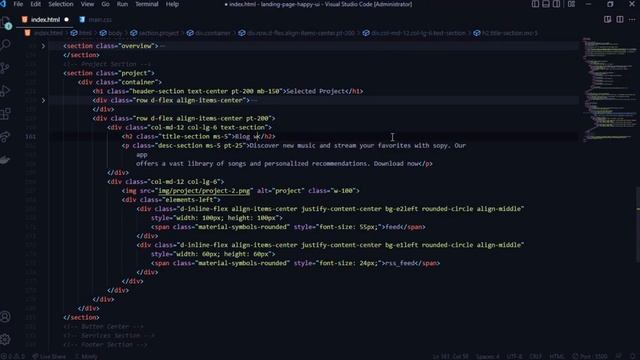Open the View menu
This screenshot has height=360, width=640.
pyautogui.click(x=87, y=4)
